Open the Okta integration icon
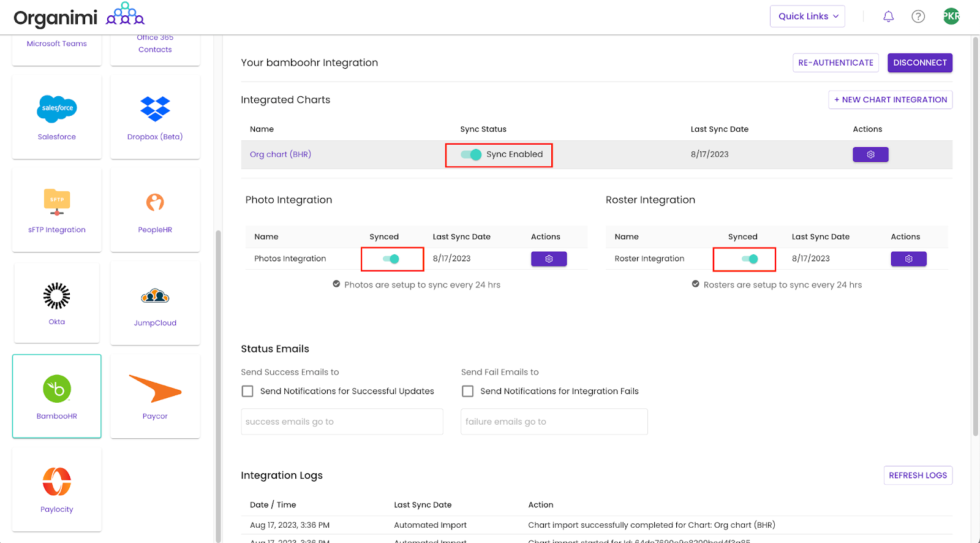Image resolution: width=980 pixels, height=543 pixels. coord(57,296)
